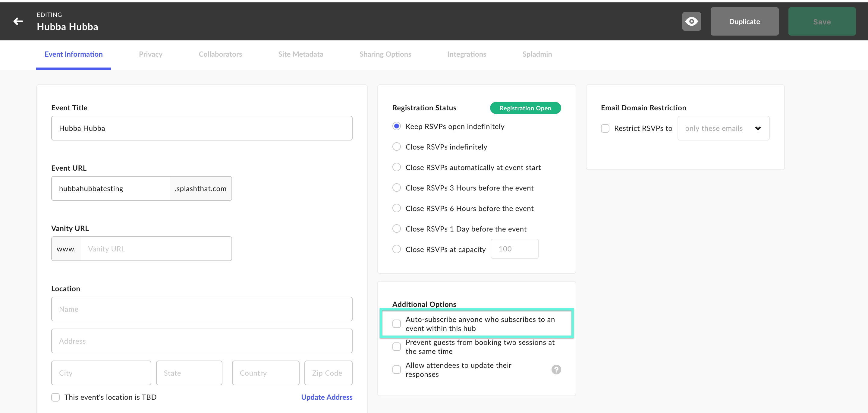
Task: Focus the Location Name field
Action: pyautogui.click(x=202, y=309)
